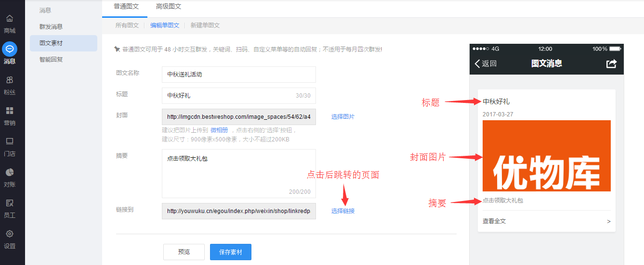This screenshot has width=644, height=265.
Task: Click the 选择图片 link
Action: 343,117
